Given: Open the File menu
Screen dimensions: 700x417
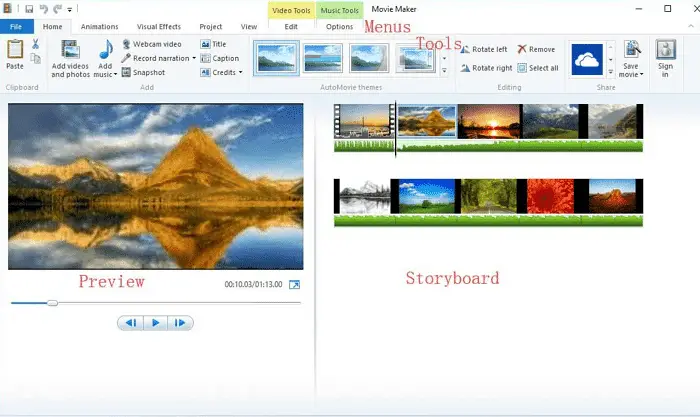Looking at the screenshot, I should [16, 27].
